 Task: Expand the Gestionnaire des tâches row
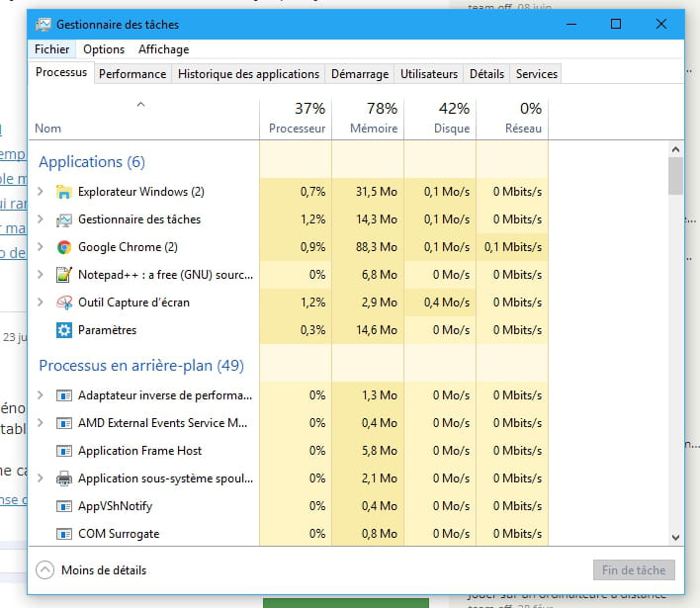tap(41, 219)
